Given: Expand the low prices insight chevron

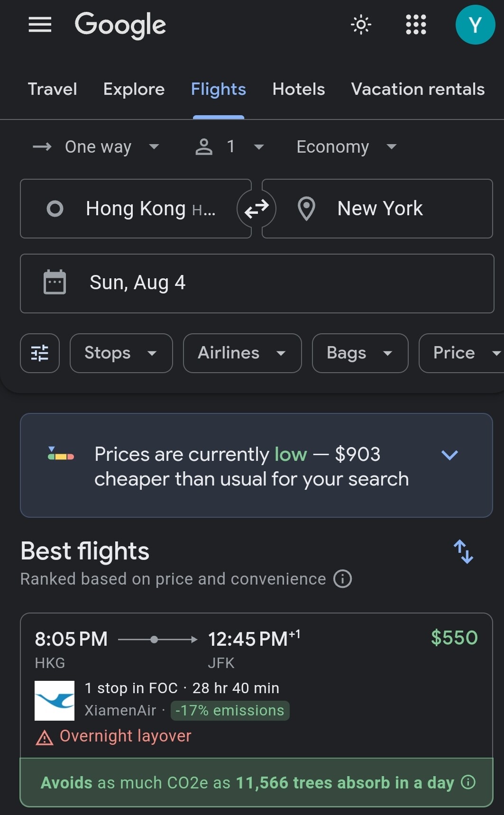Looking at the screenshot, I should click(449, 455).
